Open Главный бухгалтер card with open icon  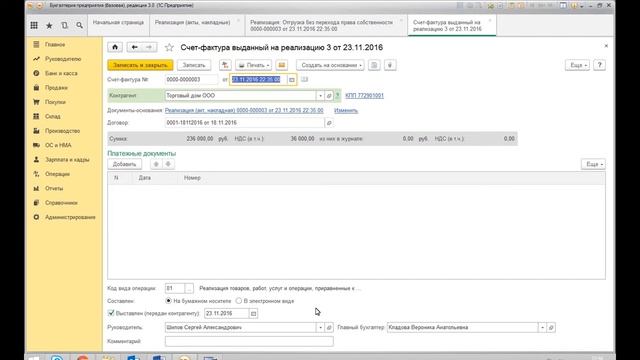551,327
